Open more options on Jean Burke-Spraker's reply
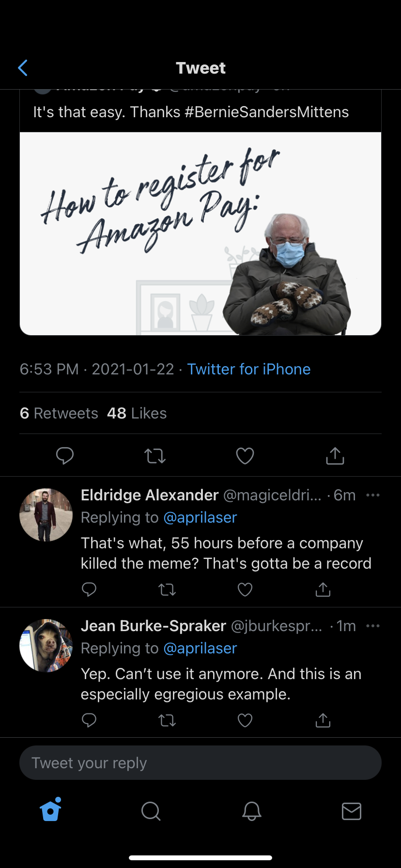Viewport: 401px width, 868px height. click(x=373, y=626)
